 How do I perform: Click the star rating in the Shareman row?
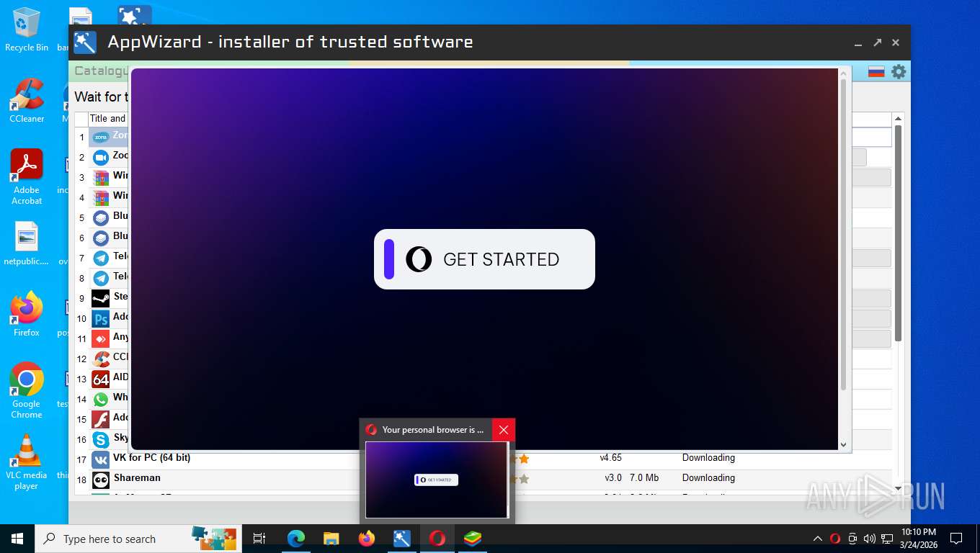pos(520,479)
